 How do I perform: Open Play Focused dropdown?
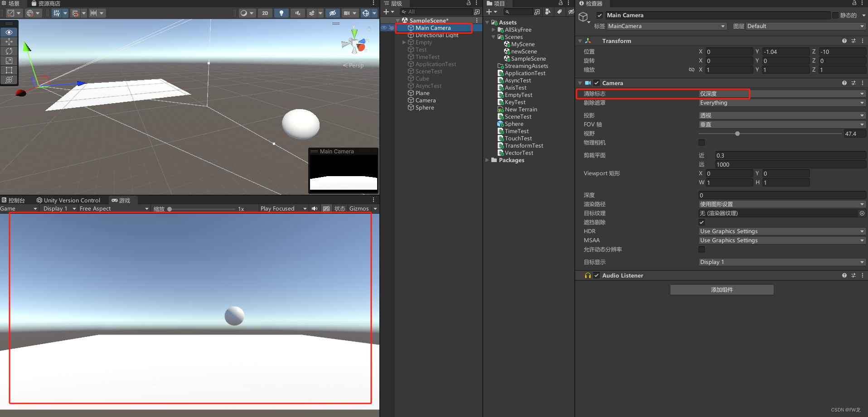coord(283,209)
